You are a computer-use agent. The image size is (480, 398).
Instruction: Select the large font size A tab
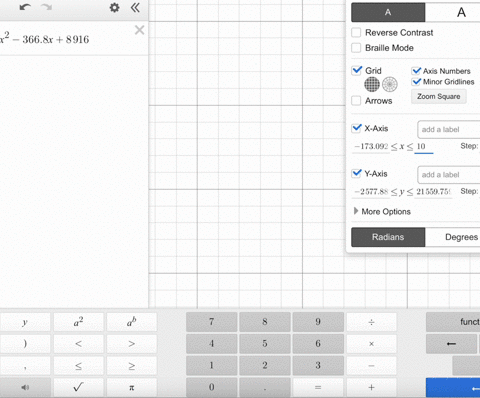[x=453, y=12]
